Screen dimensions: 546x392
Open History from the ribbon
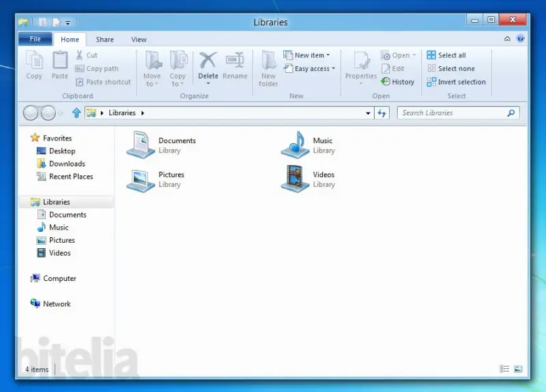[398, 82]
